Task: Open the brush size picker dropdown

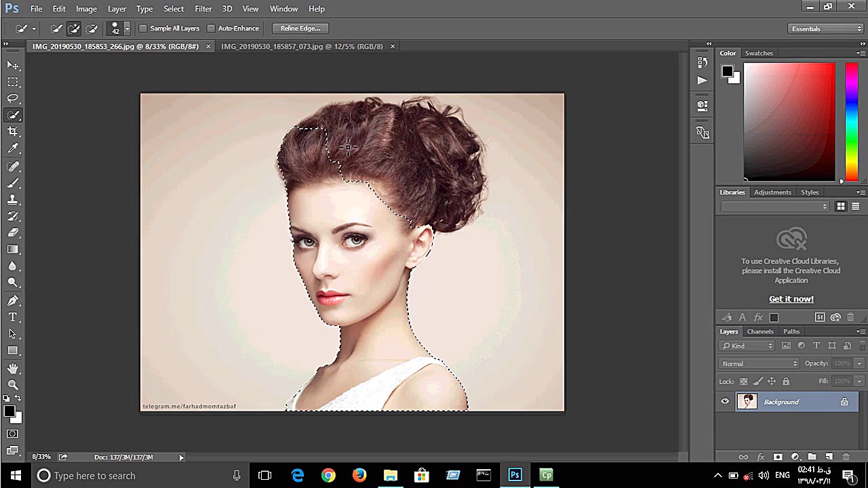Action: [x=126, y=28]
